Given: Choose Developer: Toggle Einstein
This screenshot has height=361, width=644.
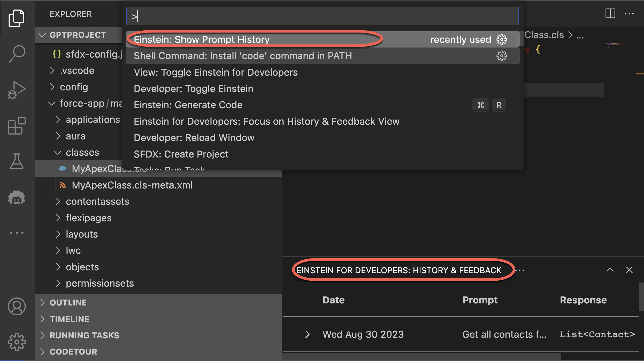Looking at the screenshot, I should [x=322, y=89].
